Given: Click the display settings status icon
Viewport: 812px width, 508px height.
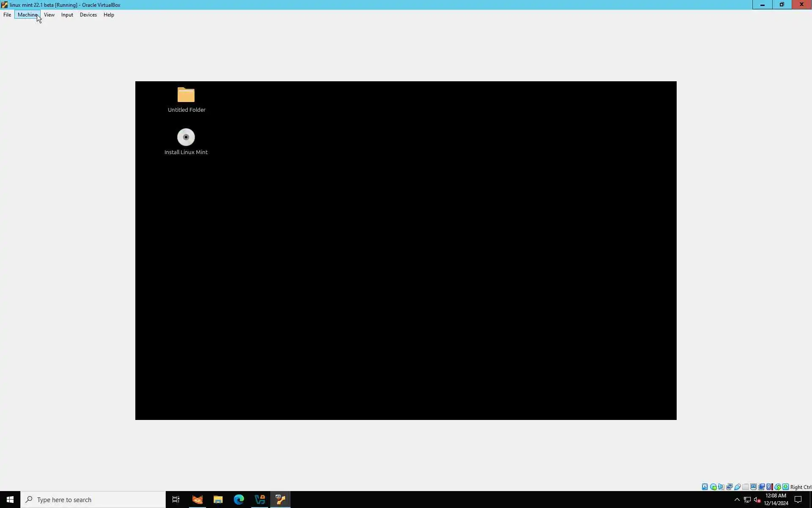Looking at the screenshot, I should point(754,487).
